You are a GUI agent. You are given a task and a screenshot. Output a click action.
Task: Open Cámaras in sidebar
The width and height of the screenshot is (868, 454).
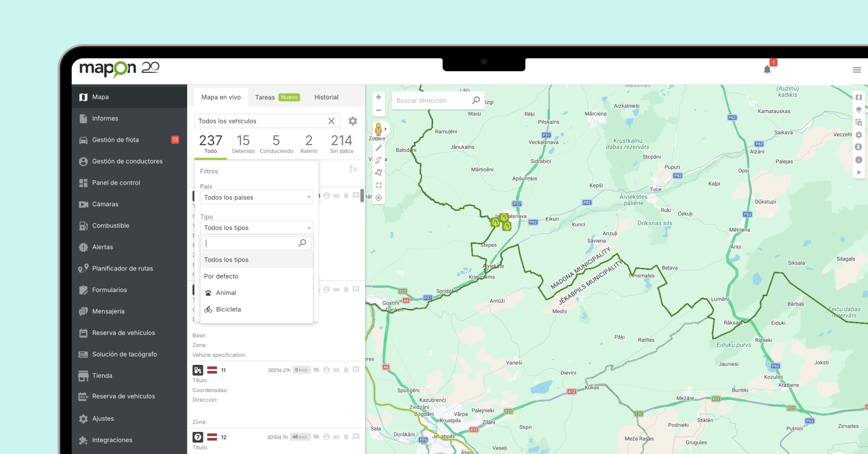pos(129,204)
